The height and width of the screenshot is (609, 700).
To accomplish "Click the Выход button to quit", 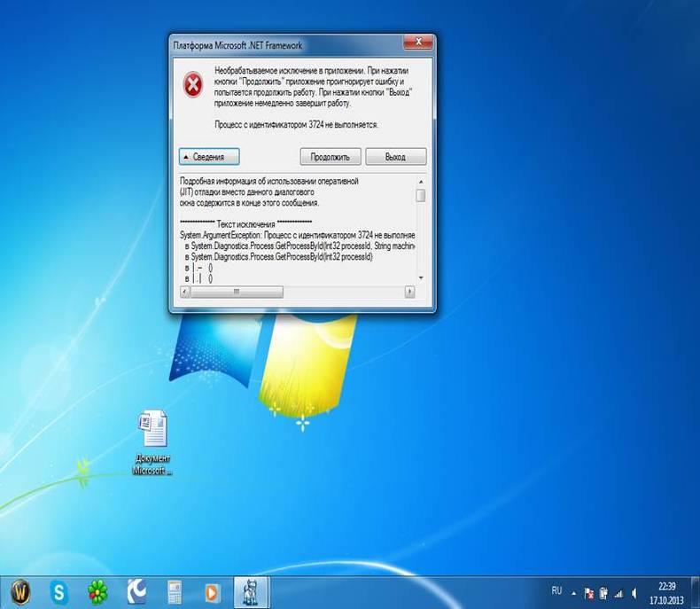I will point(395,157).
